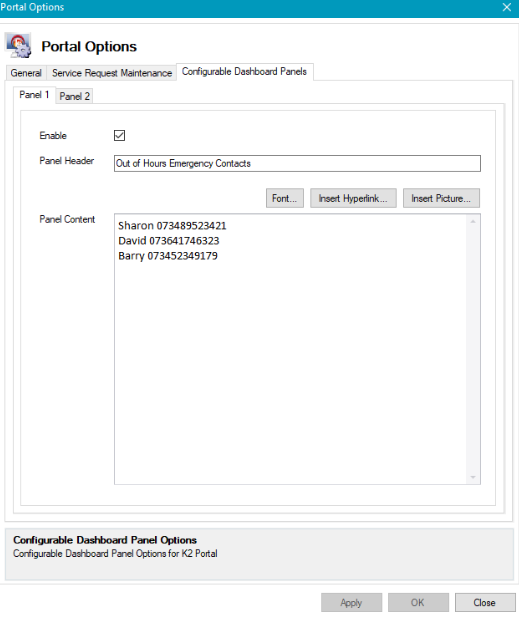Screen dimensions: 519x618
Task: Click into the Panel Header text field
Action: 297,163
